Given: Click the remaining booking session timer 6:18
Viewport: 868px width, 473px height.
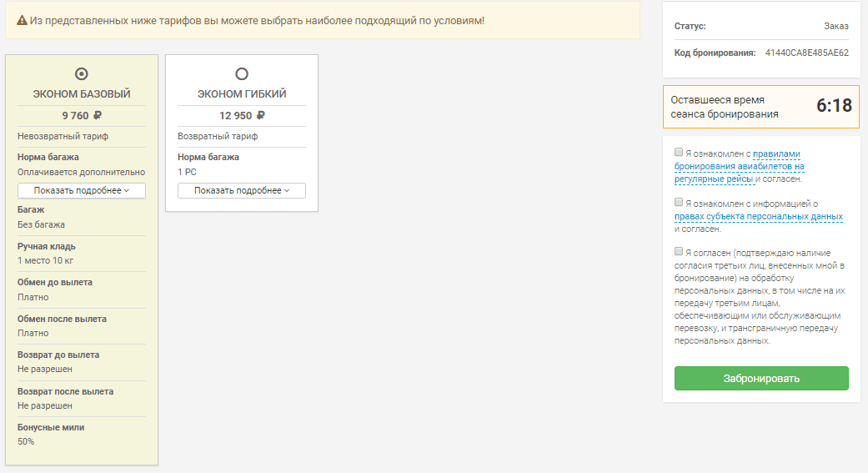Looking at the screenshot, I should click(834, 105).
